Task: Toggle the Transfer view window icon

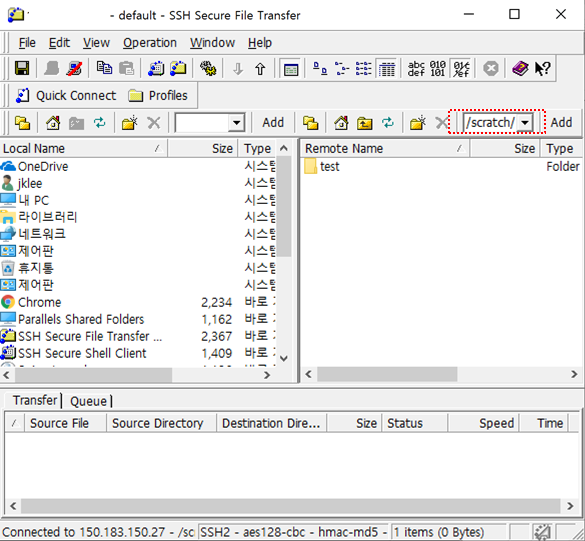Action: pos(291,69)
